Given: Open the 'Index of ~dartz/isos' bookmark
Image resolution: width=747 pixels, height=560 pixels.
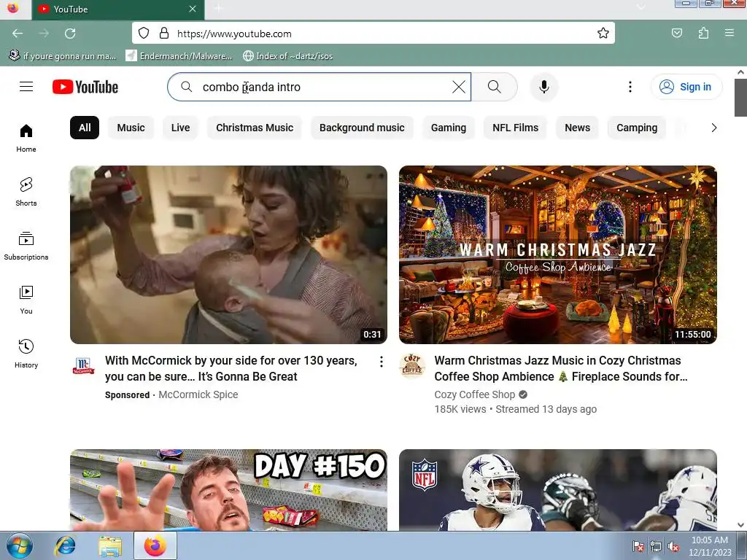Looking at the screenshot, I should 287,55.
